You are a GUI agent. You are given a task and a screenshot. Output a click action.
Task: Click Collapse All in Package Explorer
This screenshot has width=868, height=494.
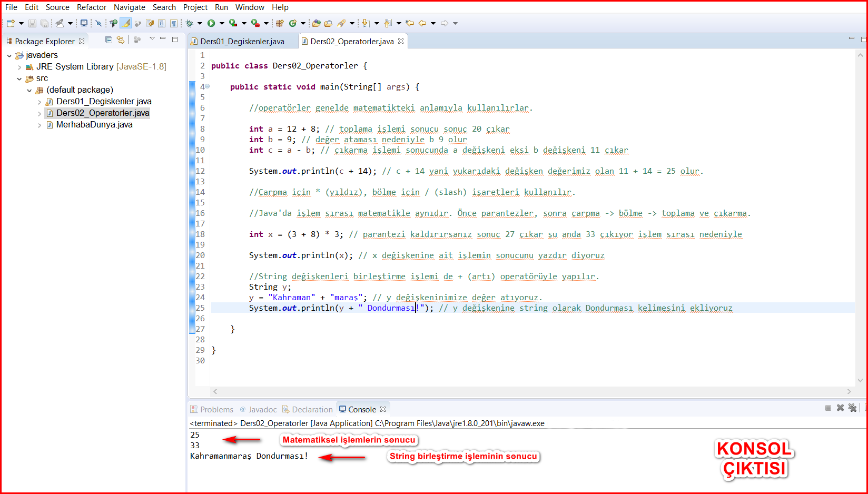(108, 40)
